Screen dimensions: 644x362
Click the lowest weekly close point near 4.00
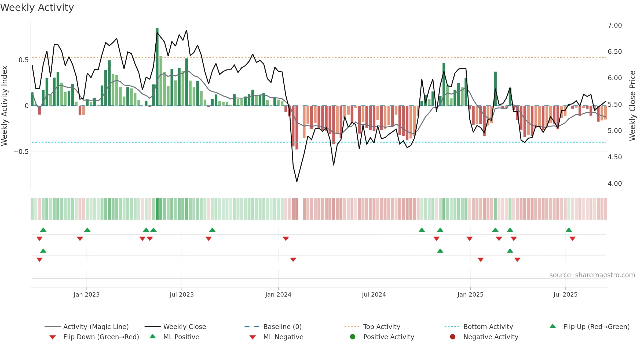coord(297,182)
